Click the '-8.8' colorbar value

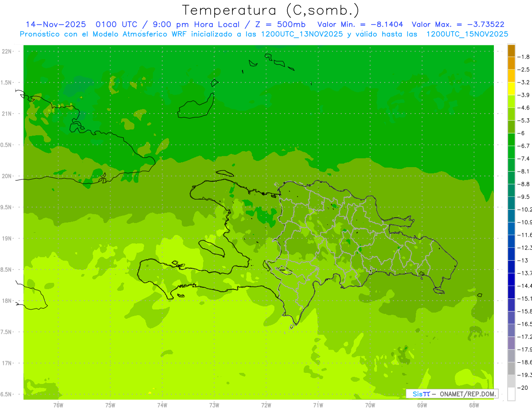(524, 184)
